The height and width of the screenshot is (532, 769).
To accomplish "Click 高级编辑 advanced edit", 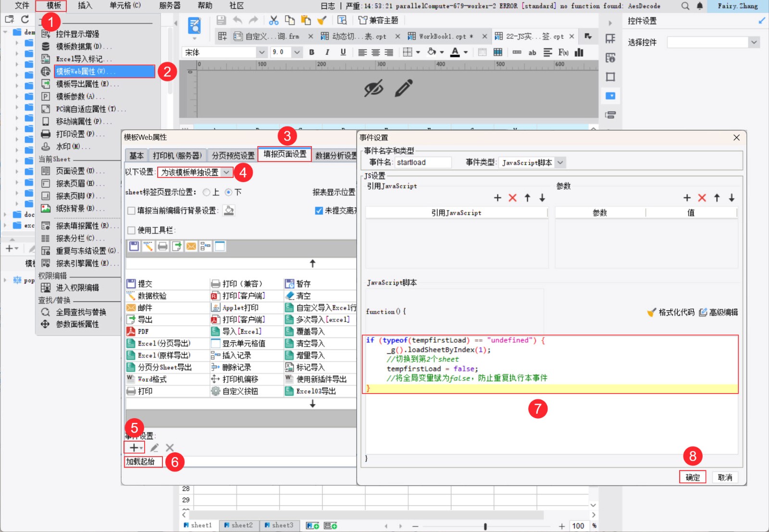I will pos(719,312).
